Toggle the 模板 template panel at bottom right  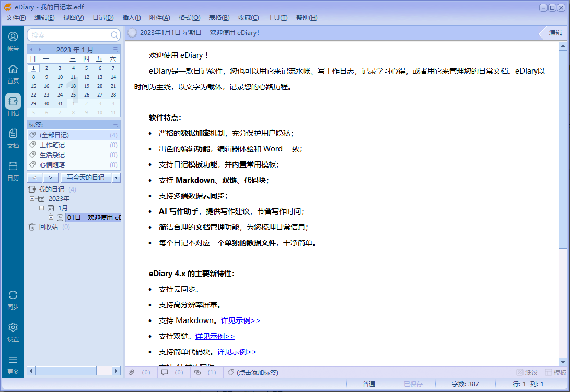tap(556, 372)
